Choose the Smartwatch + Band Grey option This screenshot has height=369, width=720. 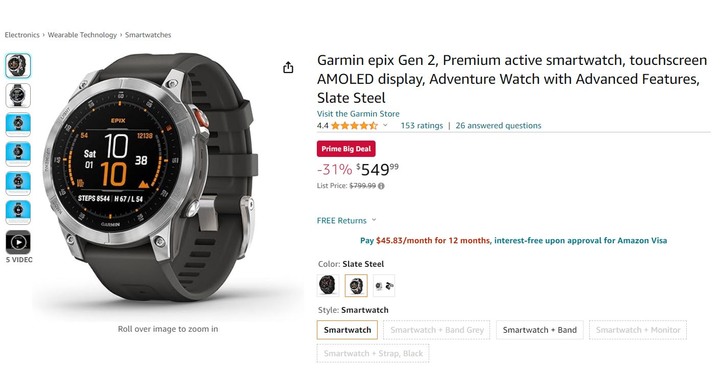[x=437, y=330]
